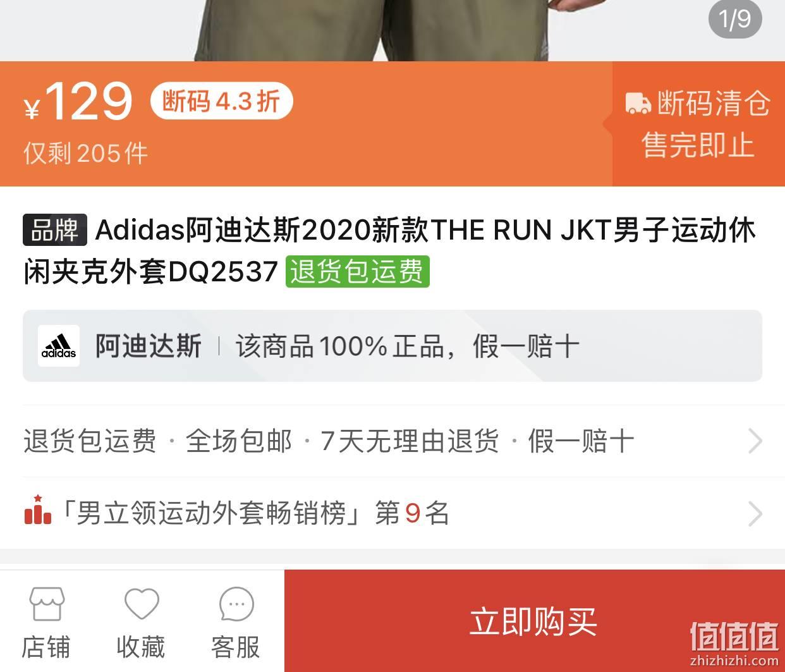Screen dimensions: 785x672
Task: Click the green 退货包运费 tag
Action: 357,272
